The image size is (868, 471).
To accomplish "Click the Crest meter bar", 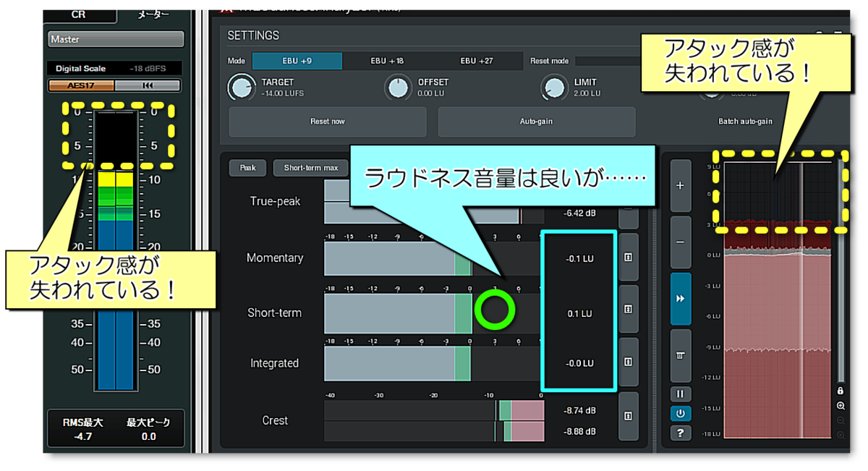I will [433, 421].
